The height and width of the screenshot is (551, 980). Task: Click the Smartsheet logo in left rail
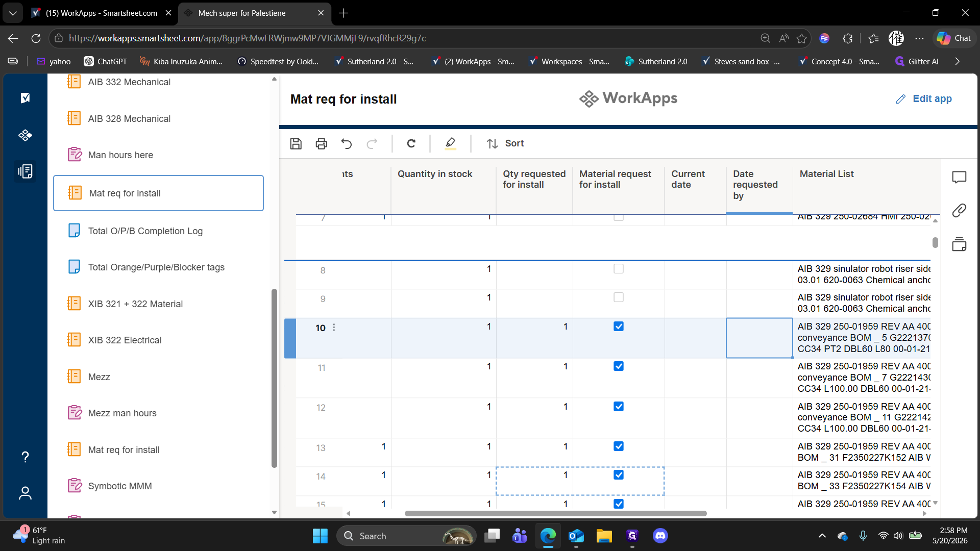click(25, 97)
